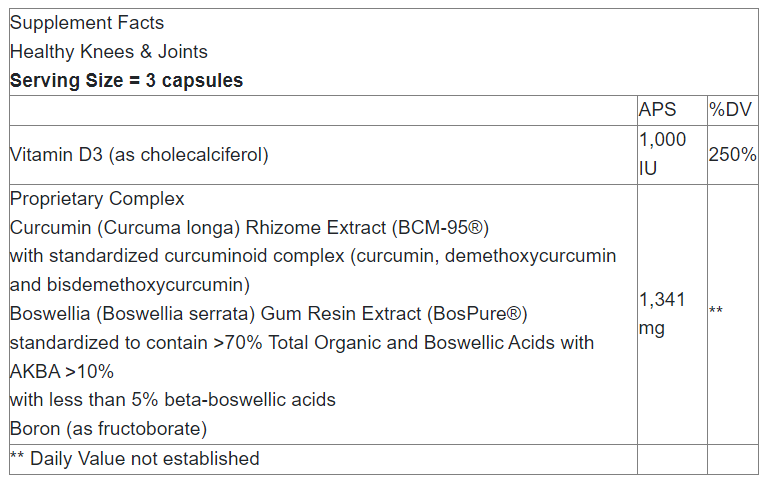This screenshot has height=491, width=777.
Task: Click the Vitamin D3 ingredient row text
Action: click(139, 155)
